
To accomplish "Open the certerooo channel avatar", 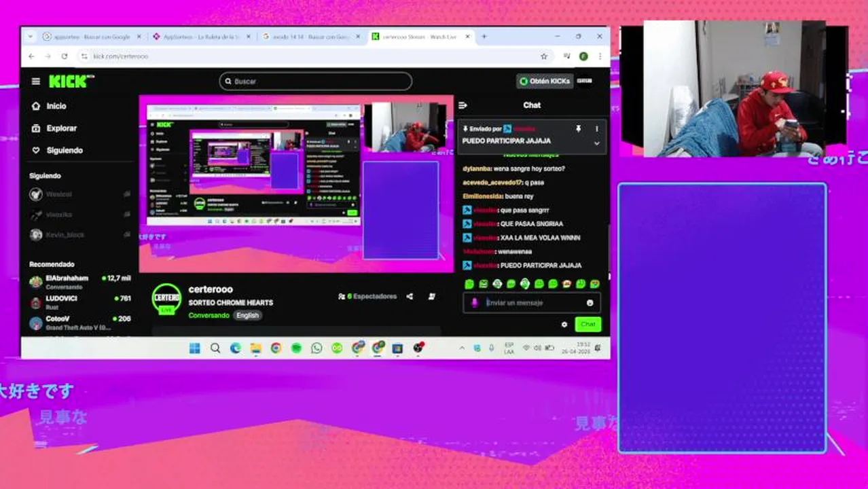I will [x=166, y=299].
